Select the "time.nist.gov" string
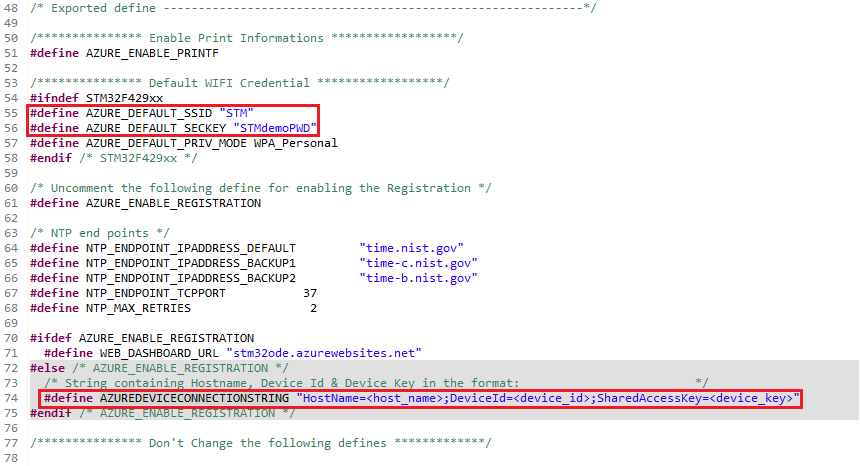The image size is (860, 466). [x=411, y=248]
